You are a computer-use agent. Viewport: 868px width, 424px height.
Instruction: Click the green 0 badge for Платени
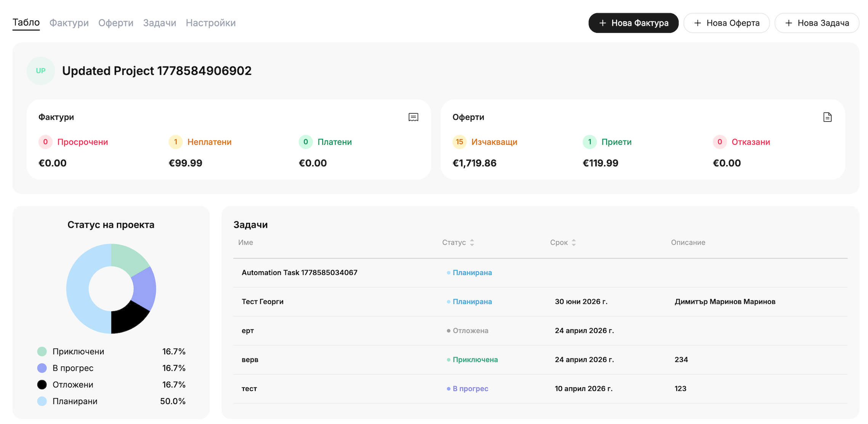pyautogui.click(x=306, y=142)
